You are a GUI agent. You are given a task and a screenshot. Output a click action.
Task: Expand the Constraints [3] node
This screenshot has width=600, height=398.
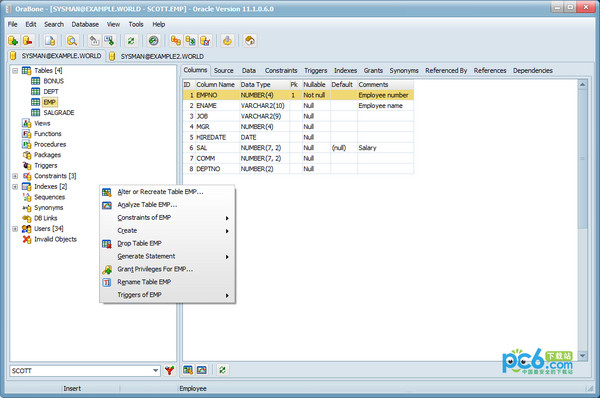click(x=15, y=176)
